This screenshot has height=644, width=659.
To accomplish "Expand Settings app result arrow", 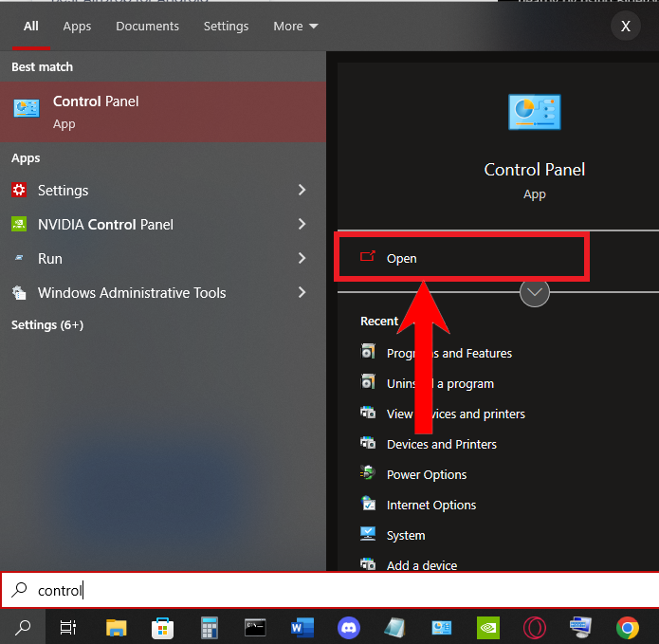I will 302,190.
